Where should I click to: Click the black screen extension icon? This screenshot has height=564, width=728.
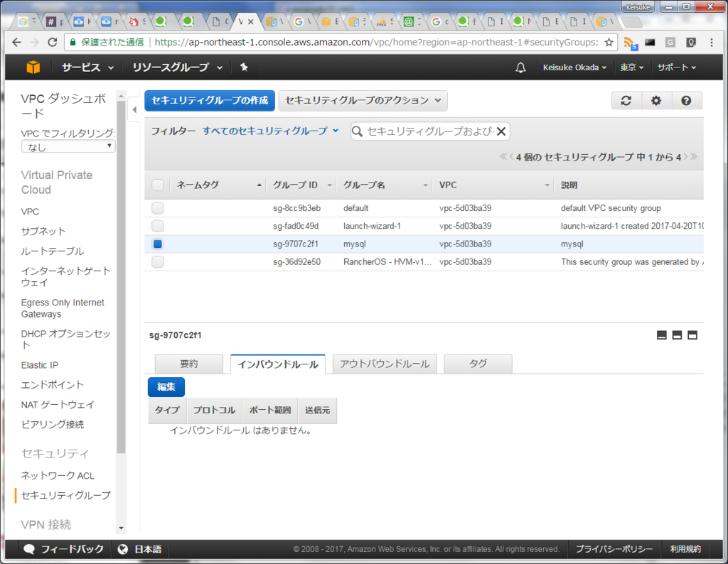(x=650, y=43)
